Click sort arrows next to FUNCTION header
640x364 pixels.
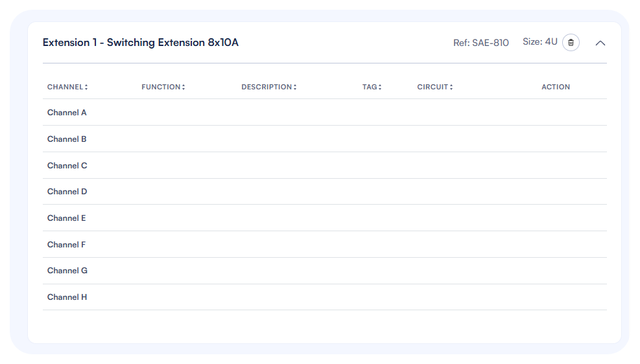(184, 87)
